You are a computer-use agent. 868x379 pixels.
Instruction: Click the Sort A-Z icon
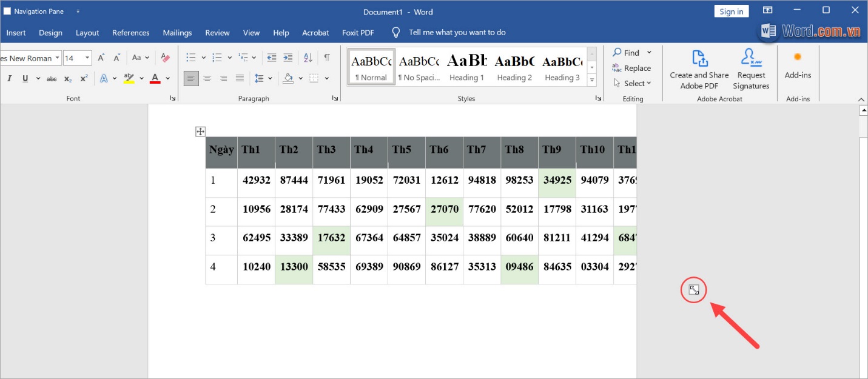[308, 58]
